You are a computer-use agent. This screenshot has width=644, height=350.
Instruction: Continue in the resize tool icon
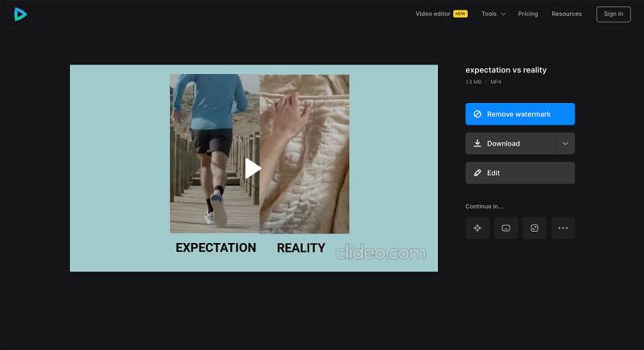tap(535, 229)
